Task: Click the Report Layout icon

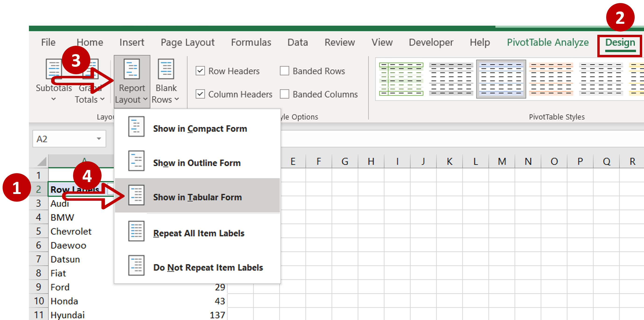Action: coord(132,69)
